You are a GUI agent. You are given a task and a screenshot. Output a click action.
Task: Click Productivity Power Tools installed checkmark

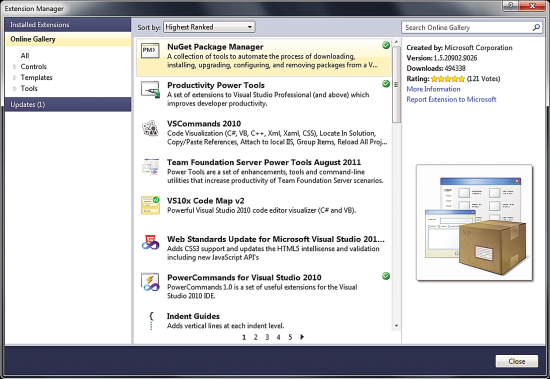pyautogui.click(x=386, y=84)
